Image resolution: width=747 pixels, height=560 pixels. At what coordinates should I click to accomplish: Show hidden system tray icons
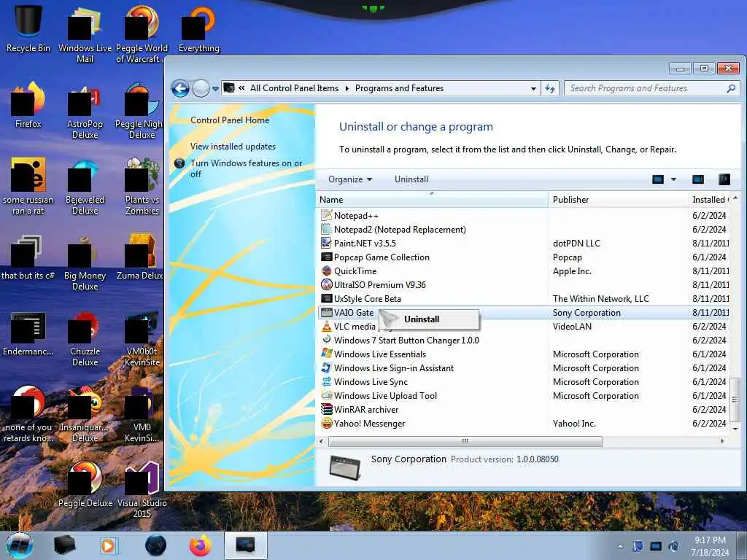[620, 546]
